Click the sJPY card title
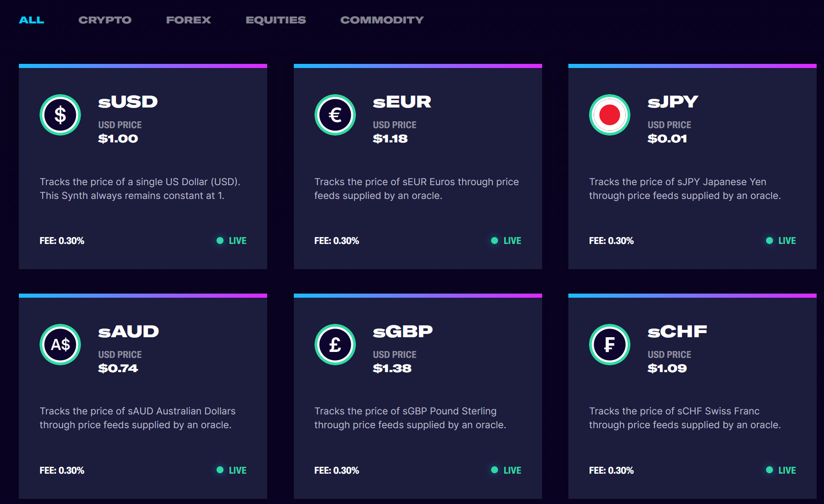The height and width of the screenshot is (504, 824). 673,102
